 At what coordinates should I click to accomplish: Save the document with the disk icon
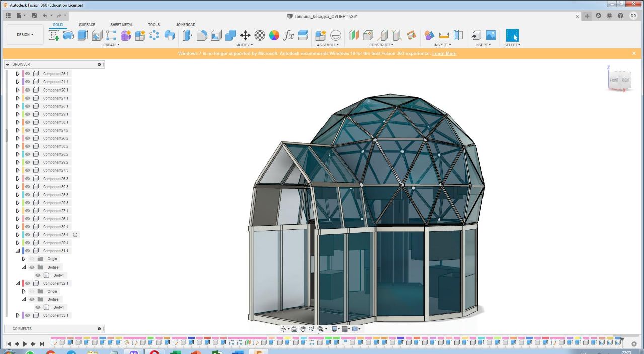coord(34,16)
